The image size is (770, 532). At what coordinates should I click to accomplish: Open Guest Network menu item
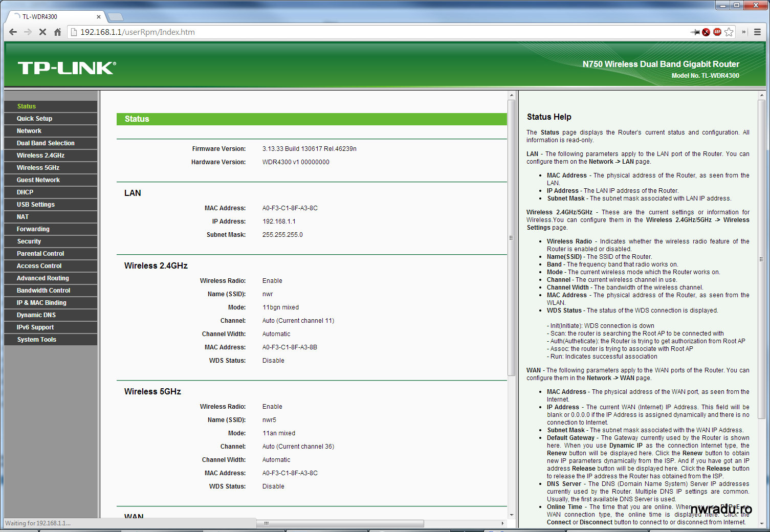click(x=50, y=180)
